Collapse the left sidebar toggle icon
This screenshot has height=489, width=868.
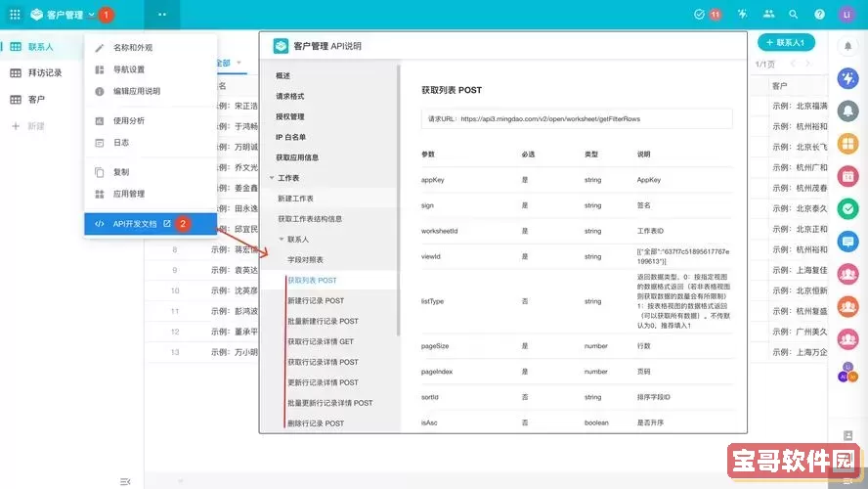click(x=125, y=482)
